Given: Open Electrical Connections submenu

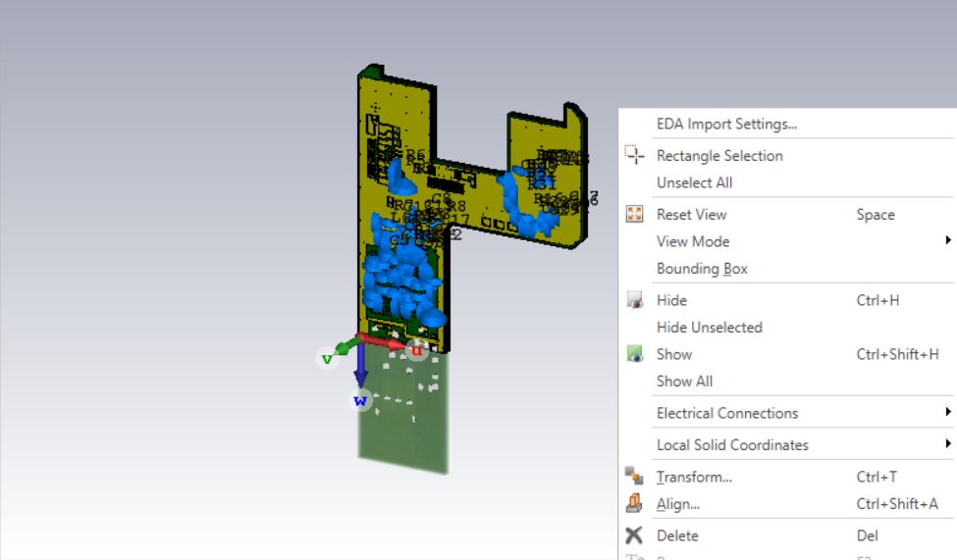Looking at the screenshot, I should click(727, 413).
